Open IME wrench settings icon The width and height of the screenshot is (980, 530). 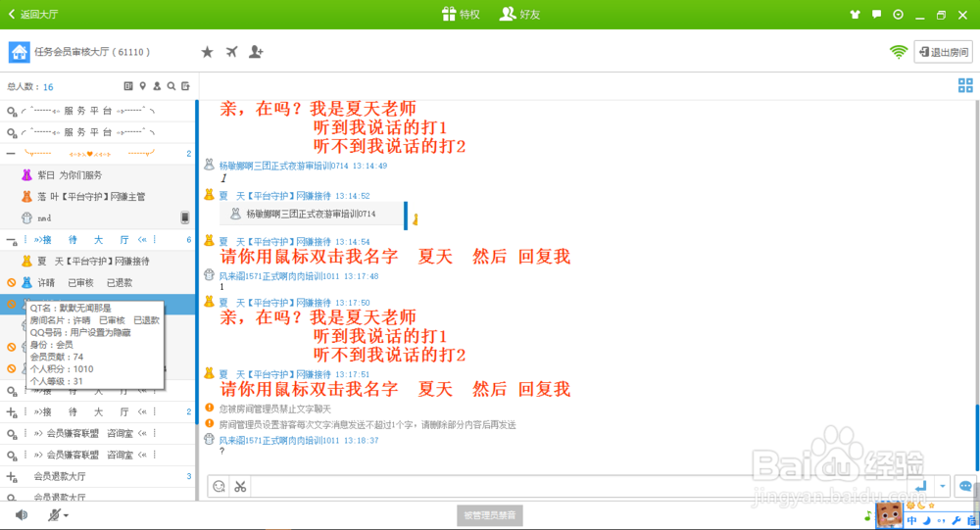[956, 520]
